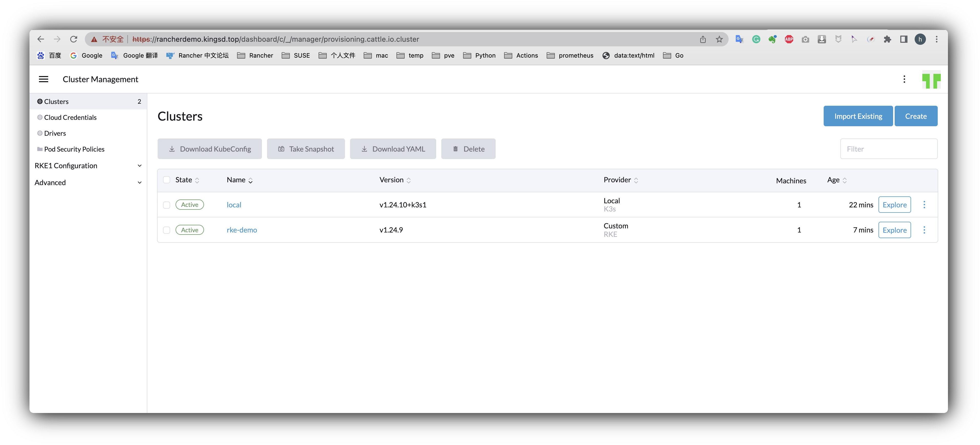This screenshot has width=980, height=445.
Task: Click the Import Existing button
Action: coord(858,116)
